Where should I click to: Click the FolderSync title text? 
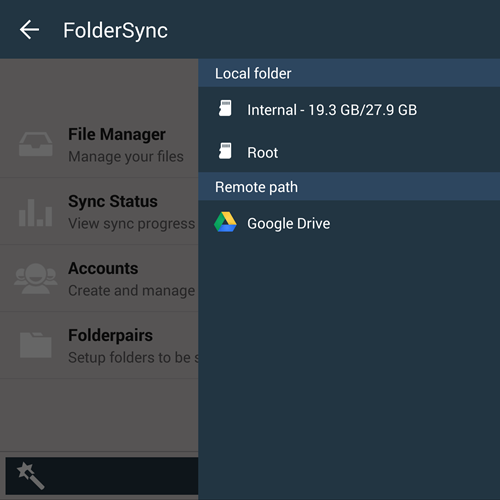[115, 31]
